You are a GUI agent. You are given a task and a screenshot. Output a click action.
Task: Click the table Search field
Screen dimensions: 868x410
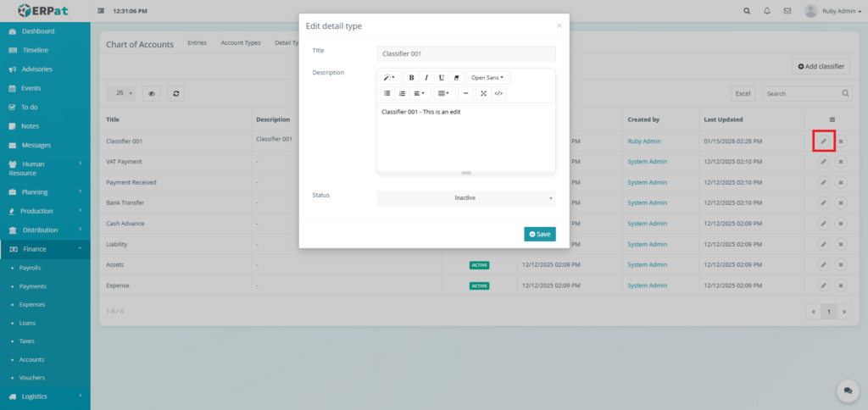click(x=807, y=93)
